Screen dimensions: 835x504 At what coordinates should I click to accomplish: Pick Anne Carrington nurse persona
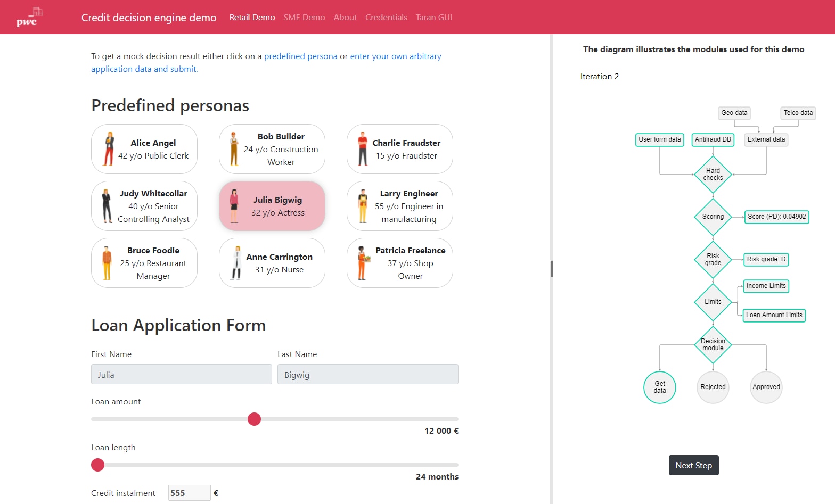click(x=272, y=263)
